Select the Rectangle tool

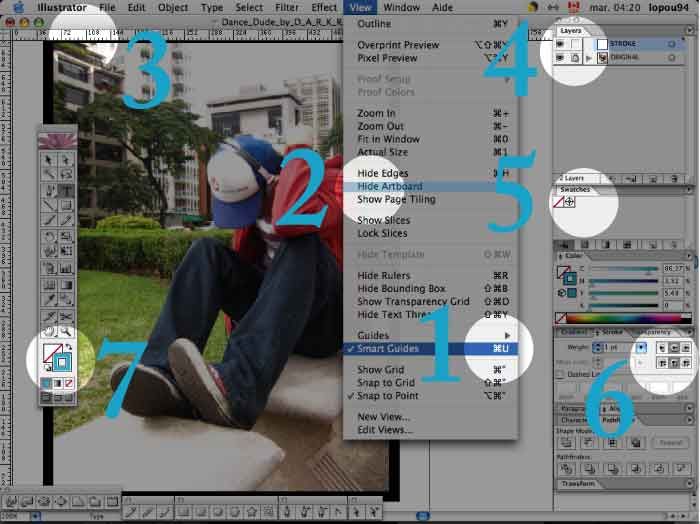66,205
